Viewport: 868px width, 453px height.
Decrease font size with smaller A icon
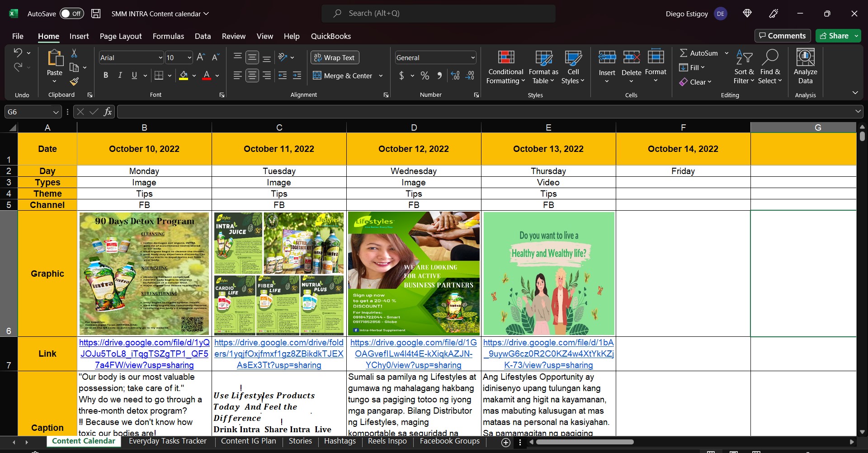pyautogui.click(x=216, y=57)
